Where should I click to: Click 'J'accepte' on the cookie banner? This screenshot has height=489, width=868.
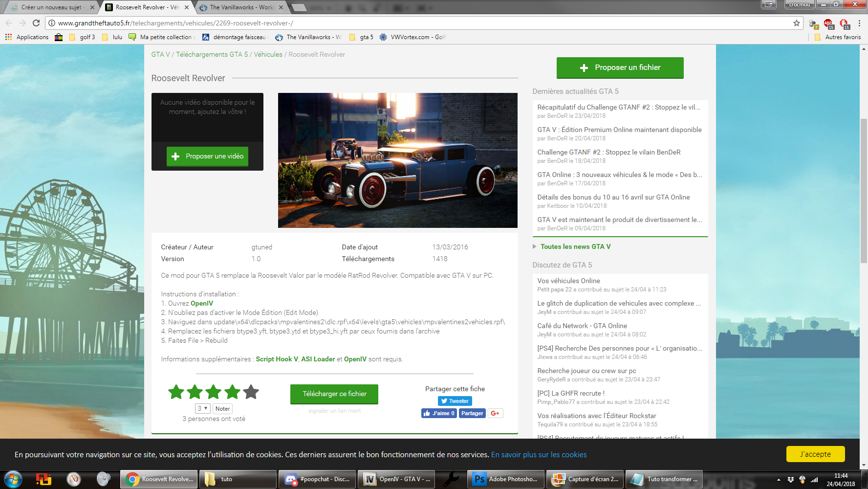[815, 454]
